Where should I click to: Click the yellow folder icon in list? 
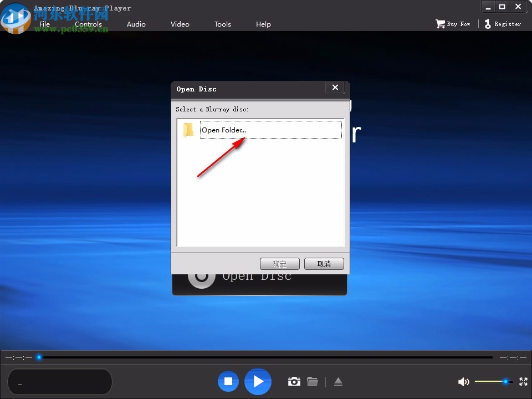[188, 130]
